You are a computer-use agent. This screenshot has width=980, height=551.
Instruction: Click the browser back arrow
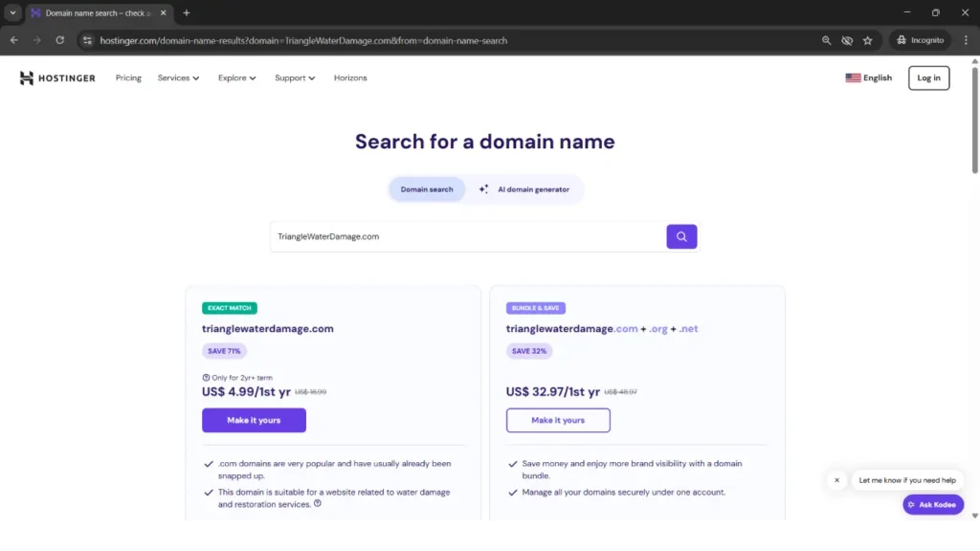pyautogui.click(x=13, y=40)
